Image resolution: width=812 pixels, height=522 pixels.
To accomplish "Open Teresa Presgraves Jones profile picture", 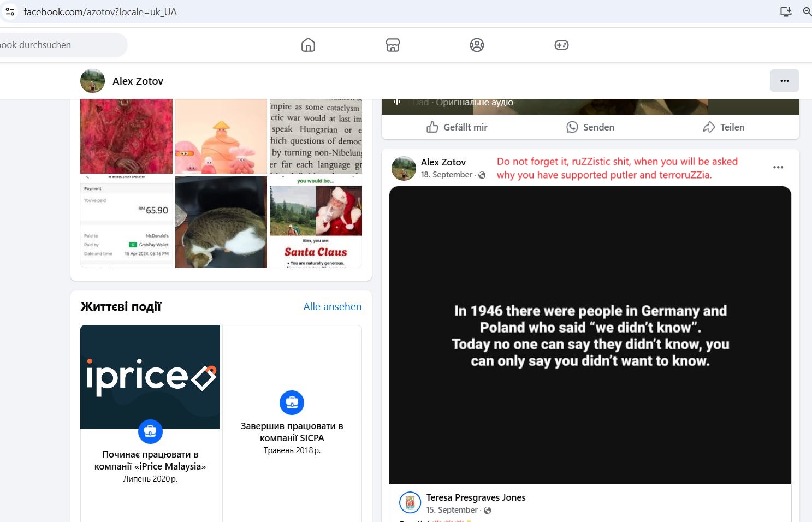I will pyautogui.click(x=410, y=503).
